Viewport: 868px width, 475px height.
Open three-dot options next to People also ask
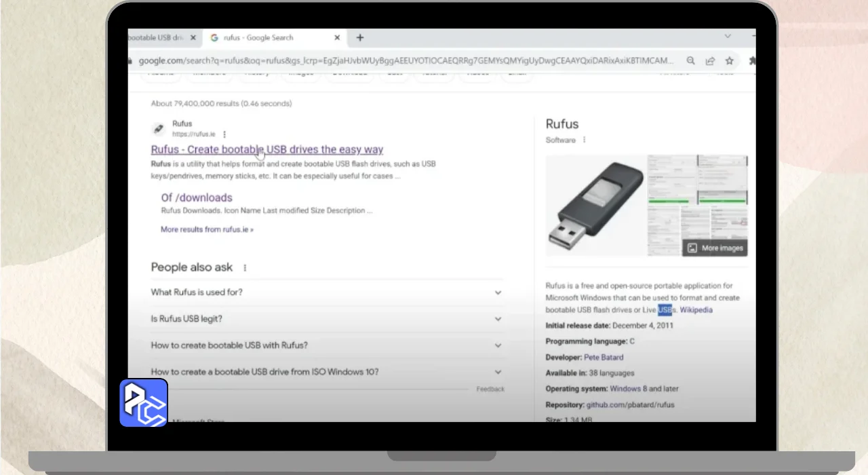coord(245,268)
